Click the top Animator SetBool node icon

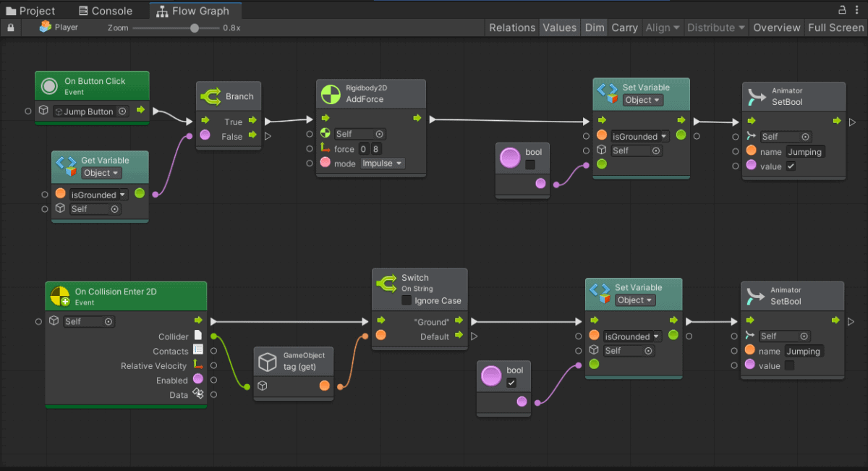coord(756,96)
